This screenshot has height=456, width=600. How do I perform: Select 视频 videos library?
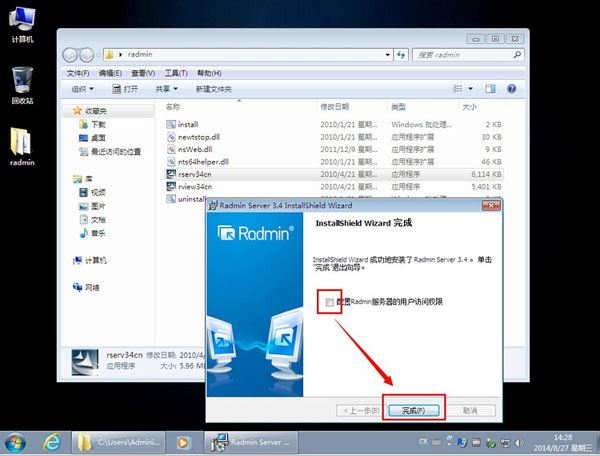point(92,192)
